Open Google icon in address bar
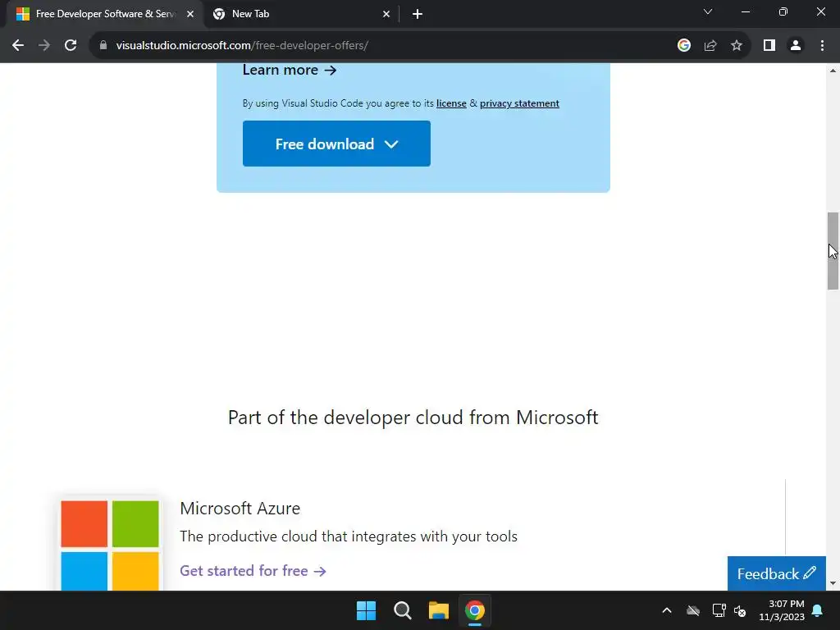Image resolution: width=840 pixels, height=630 pixels. point(683,46)
